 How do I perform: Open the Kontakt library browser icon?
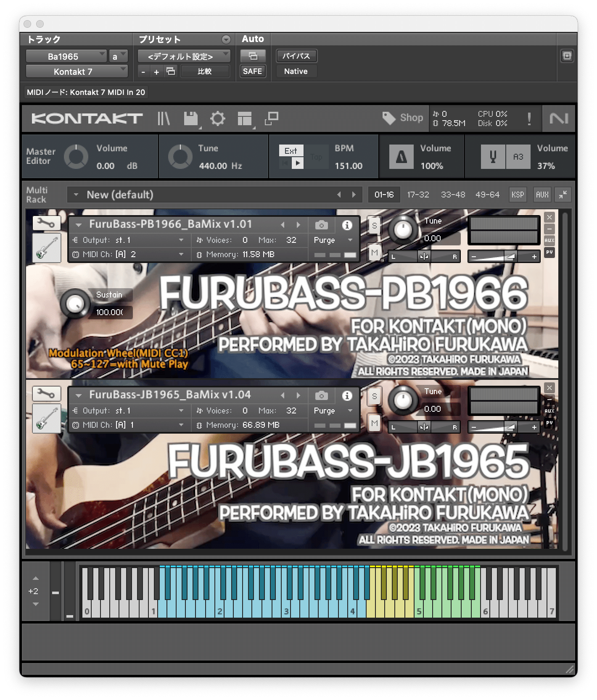[x=164, y=118]
